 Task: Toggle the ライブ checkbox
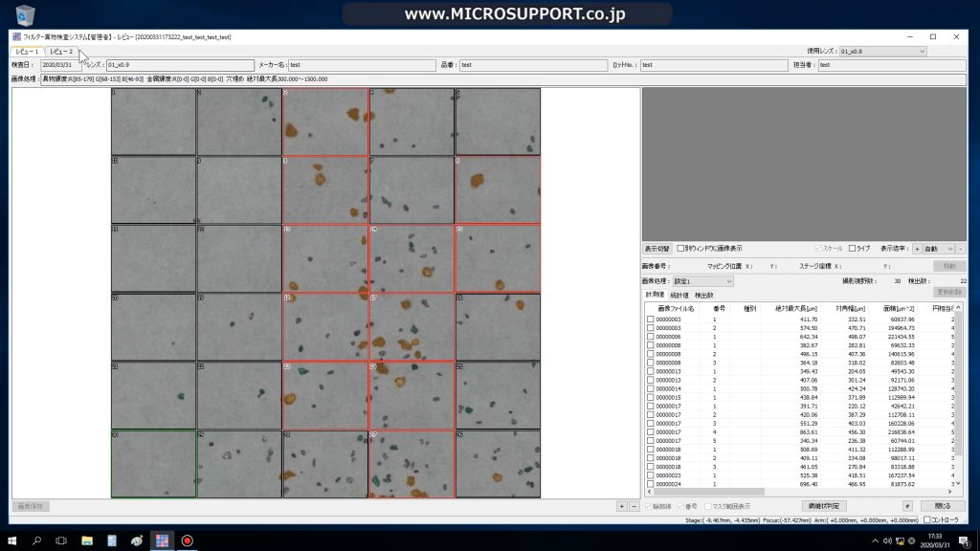point(852,249)
